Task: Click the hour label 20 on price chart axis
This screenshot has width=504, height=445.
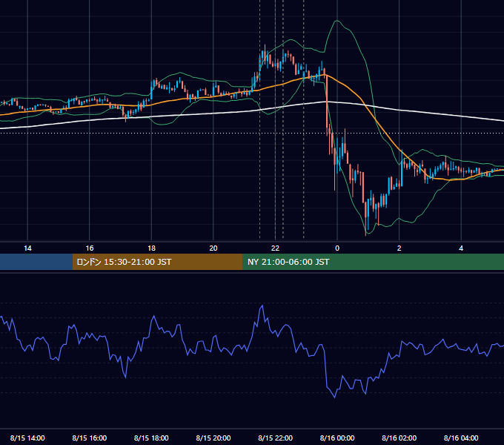Action: click(213, 248)
